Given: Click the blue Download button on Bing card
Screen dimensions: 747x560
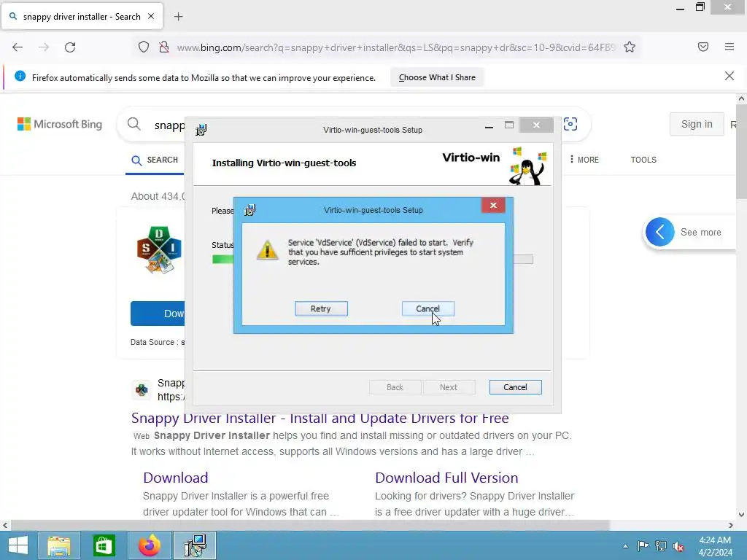Looking at the screenshot, I should point(158,314).
